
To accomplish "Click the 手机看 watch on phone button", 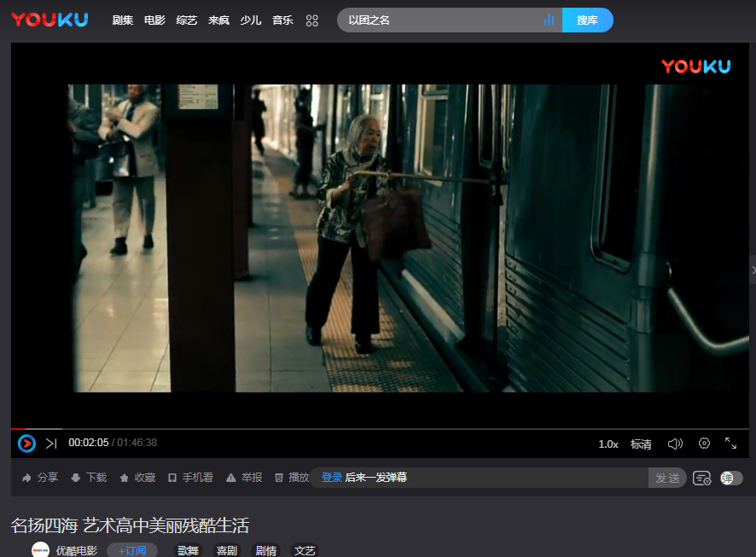I will [x=190, y=478].
